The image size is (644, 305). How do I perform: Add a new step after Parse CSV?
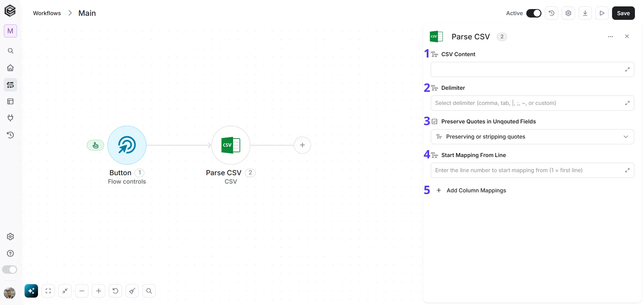[302, 145]
